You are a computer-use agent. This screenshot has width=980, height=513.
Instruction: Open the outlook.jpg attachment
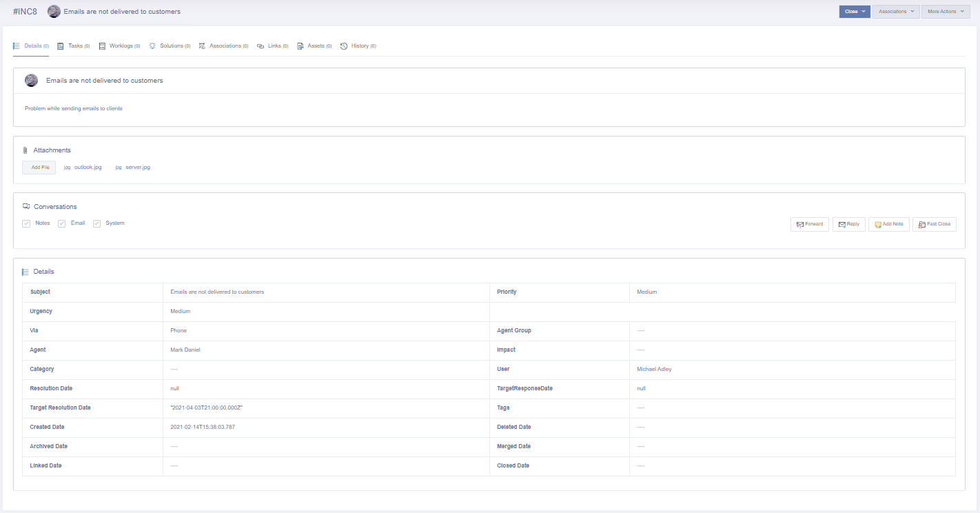88,168
